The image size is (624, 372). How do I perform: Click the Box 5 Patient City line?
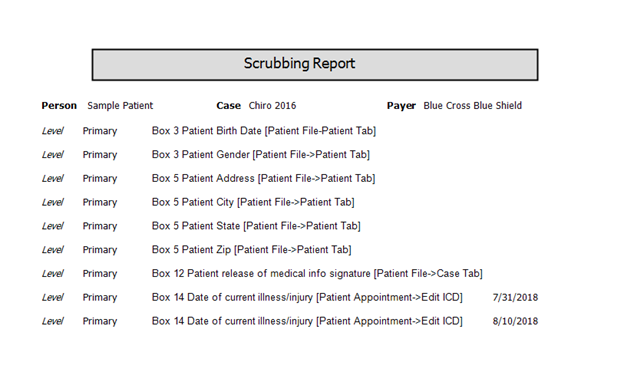253,203
